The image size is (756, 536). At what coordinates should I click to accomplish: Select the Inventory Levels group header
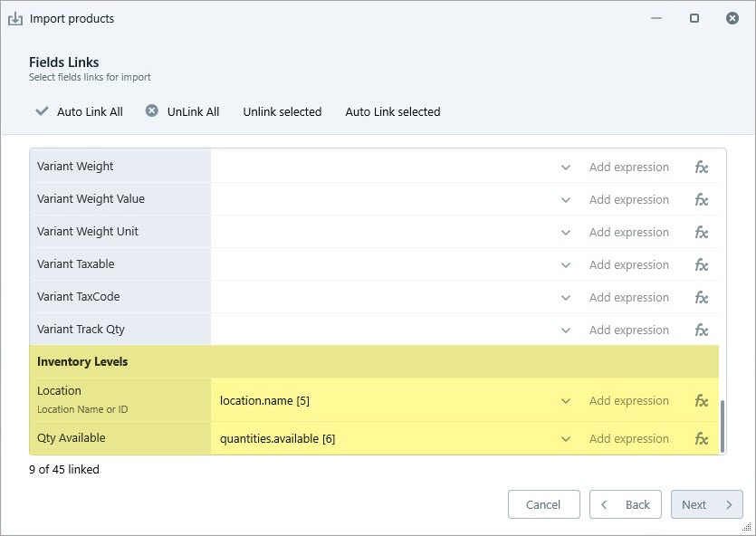click(x=374, y=361)
